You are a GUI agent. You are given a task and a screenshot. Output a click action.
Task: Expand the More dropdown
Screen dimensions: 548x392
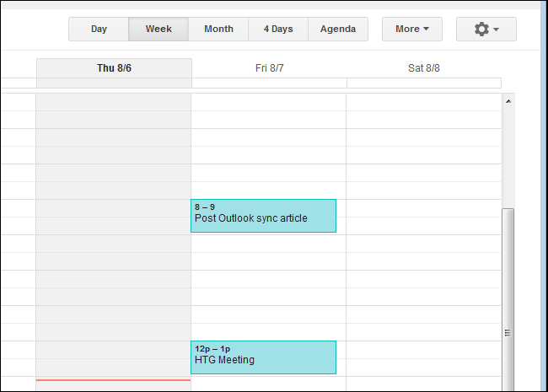pyautogui.click(x=412, y=30)
